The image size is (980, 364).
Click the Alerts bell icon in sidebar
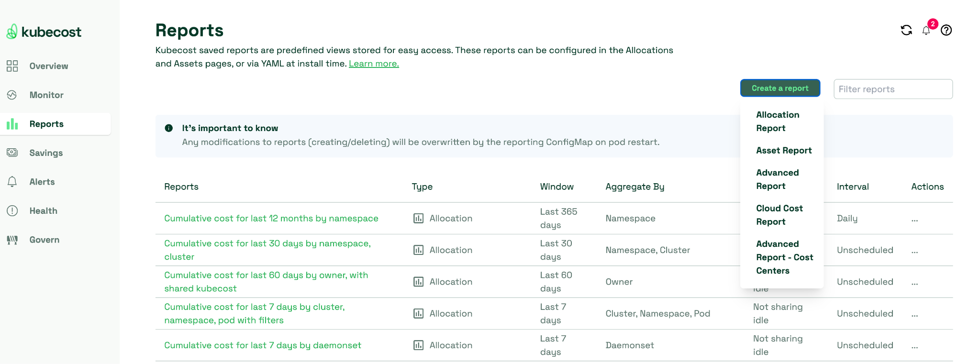(x=12, y=182)
